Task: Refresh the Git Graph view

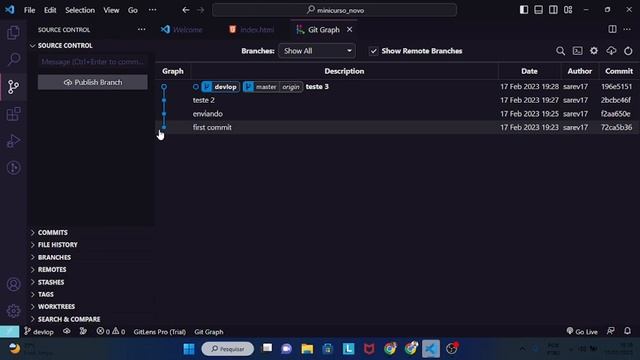Action: click(x=628, y=51)
